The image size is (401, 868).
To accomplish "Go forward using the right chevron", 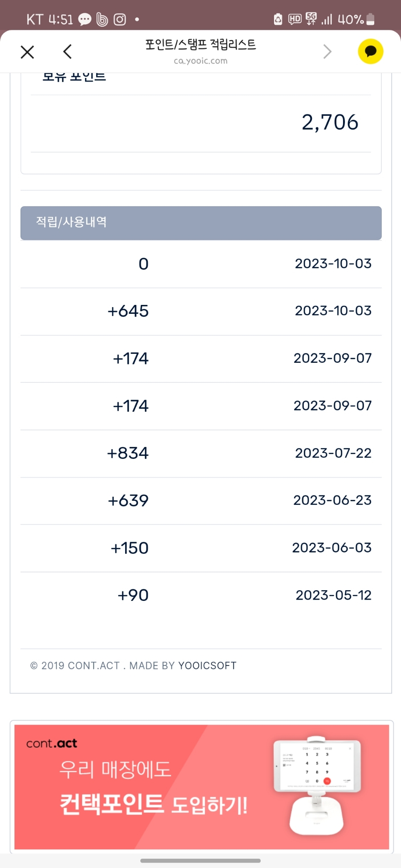I will [x=327, y=52].
